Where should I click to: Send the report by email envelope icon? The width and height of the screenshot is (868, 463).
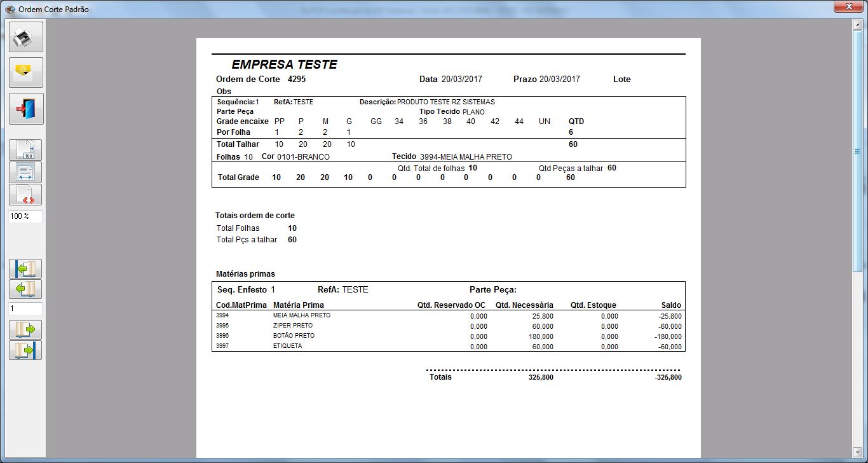pos(25,73)
